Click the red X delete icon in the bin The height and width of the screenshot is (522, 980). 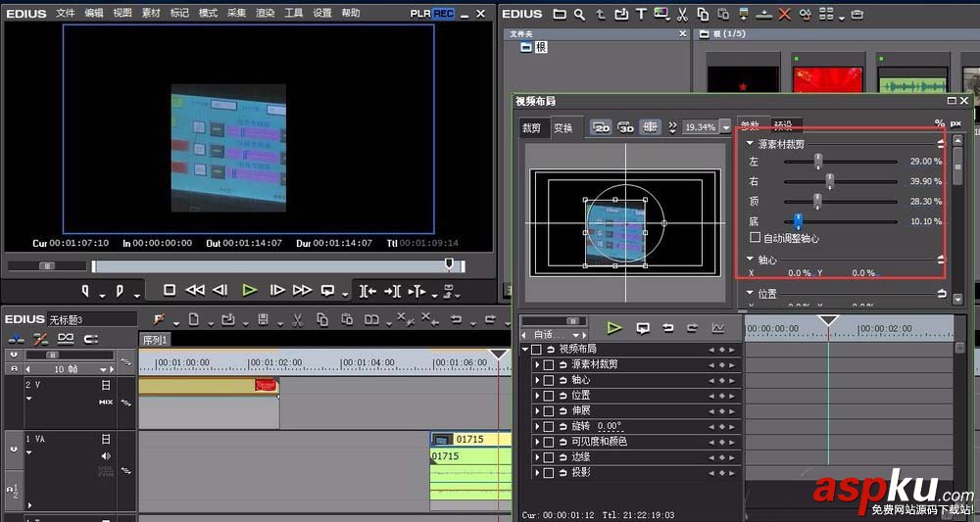782,15
